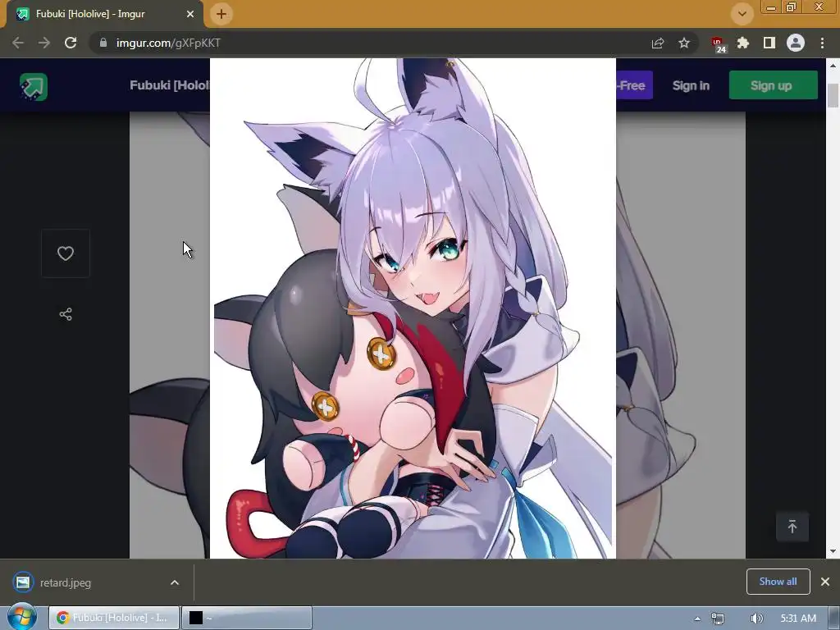Viewport: 840px width, 630px height.
Task: Click the page scrollbar thumb
Action: coord(833,95)
